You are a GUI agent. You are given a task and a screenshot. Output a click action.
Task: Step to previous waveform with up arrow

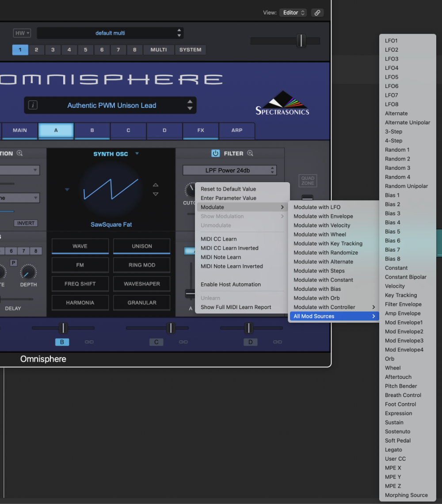click(156, 185)
